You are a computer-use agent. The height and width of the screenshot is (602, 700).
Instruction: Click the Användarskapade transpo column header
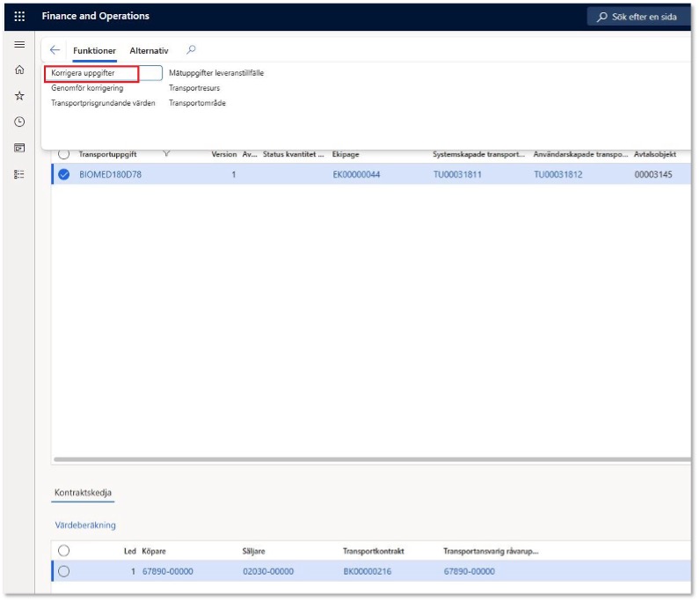pyautogui.click(x=580, y=154)
